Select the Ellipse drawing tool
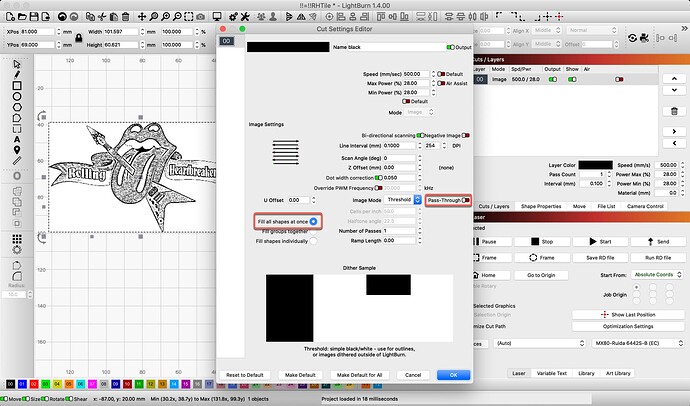Image resolution: width=690 pixels, height=406 pixels. click(x=17, y=96)
